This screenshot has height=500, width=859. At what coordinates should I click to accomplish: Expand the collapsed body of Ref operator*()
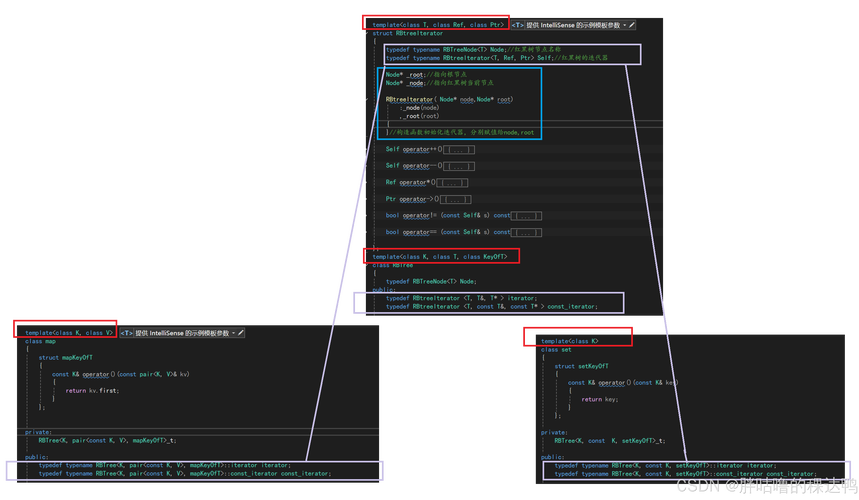pyautogui.click(x=453, y=183)
